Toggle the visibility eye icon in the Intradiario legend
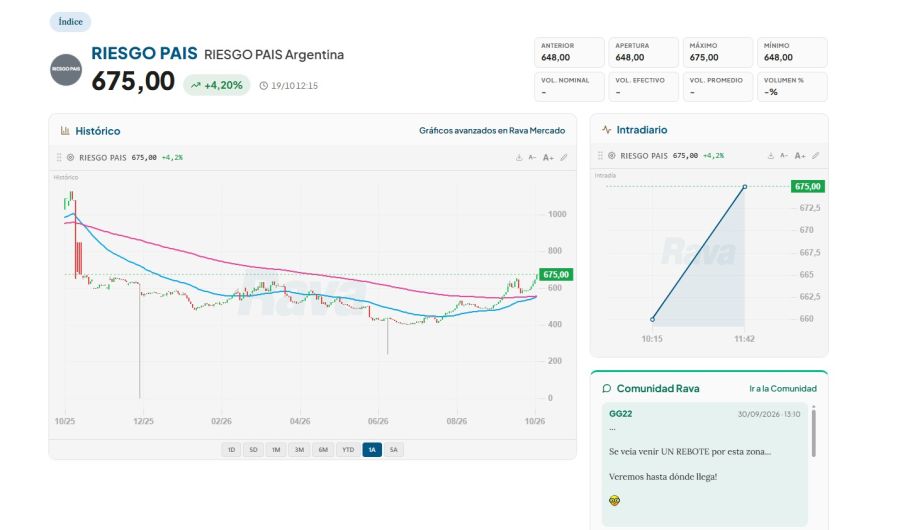The image size is (900, 530). (612, 156)
